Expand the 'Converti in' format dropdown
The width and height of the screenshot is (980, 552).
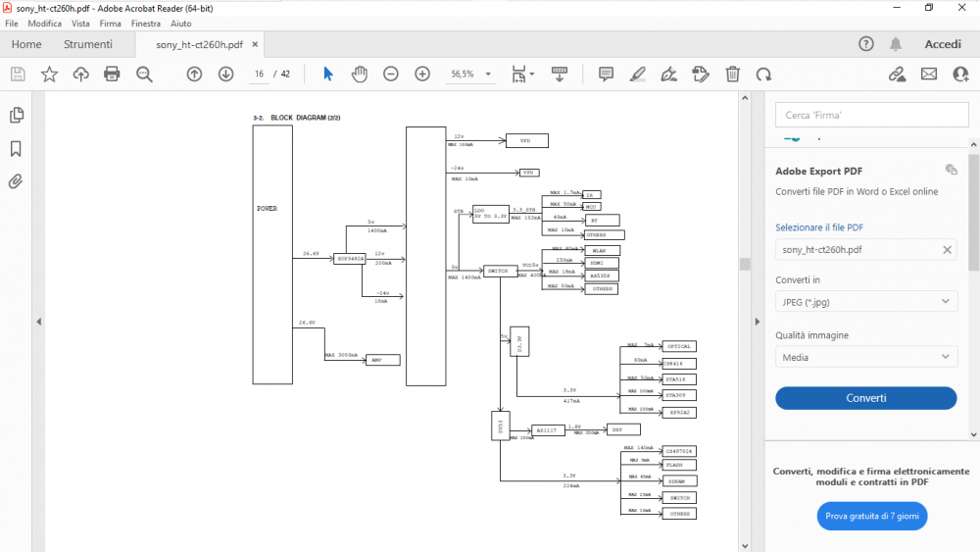pos(865,301)
